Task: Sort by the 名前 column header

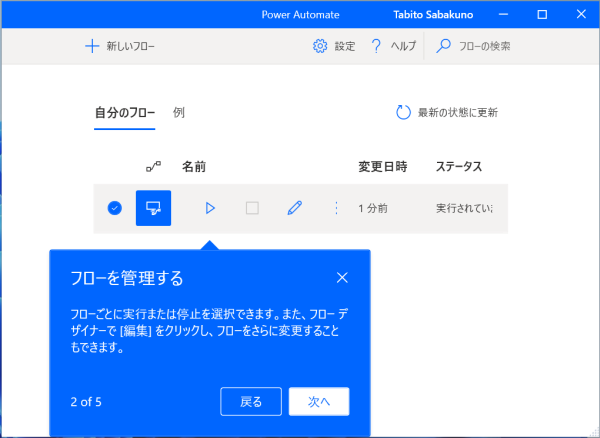Action: (194, 167)
